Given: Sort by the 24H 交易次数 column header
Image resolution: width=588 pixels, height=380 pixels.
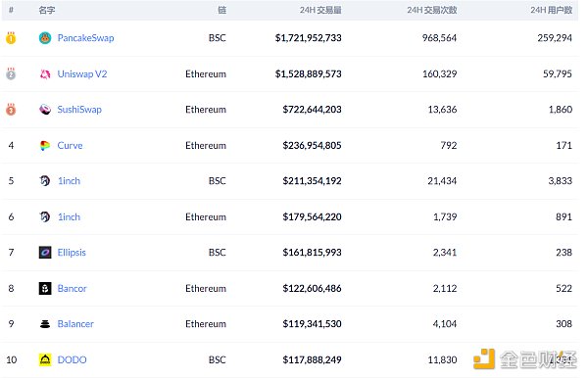Looking at the screenshot, I should [x=432, y=10].
